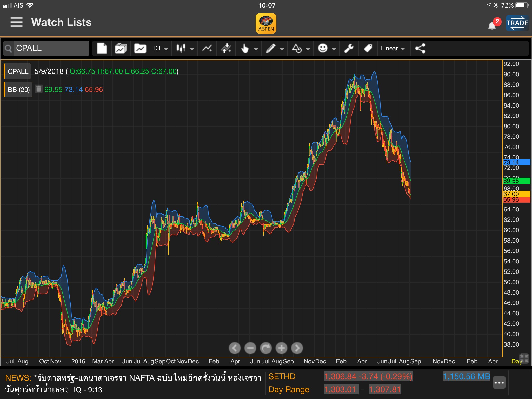
Task: Tap the Bluetooth status icon
Action: coord(496,5)
